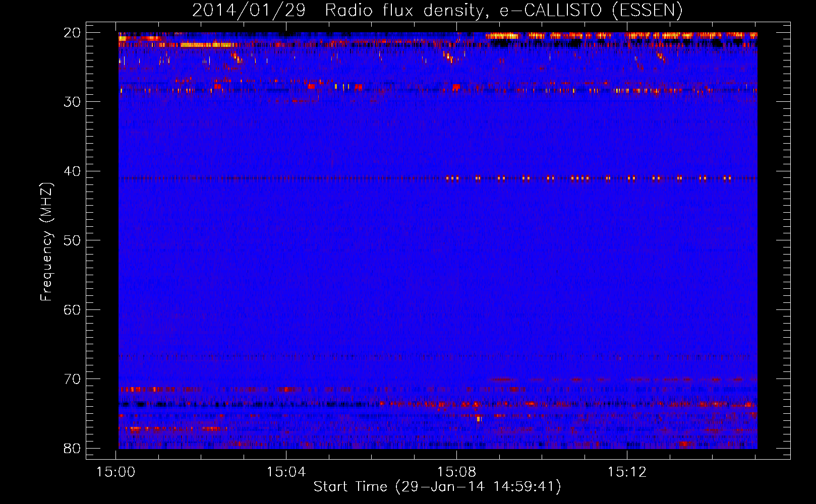816x504 pixels.
Task: Click the 20 frequency tick label
Action: pyautogui.click(x=72, y=33)
